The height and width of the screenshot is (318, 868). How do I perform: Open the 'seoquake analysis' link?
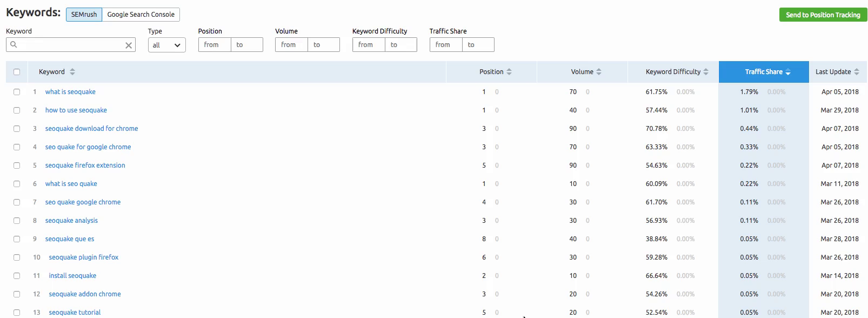click(x=71, y=221)
